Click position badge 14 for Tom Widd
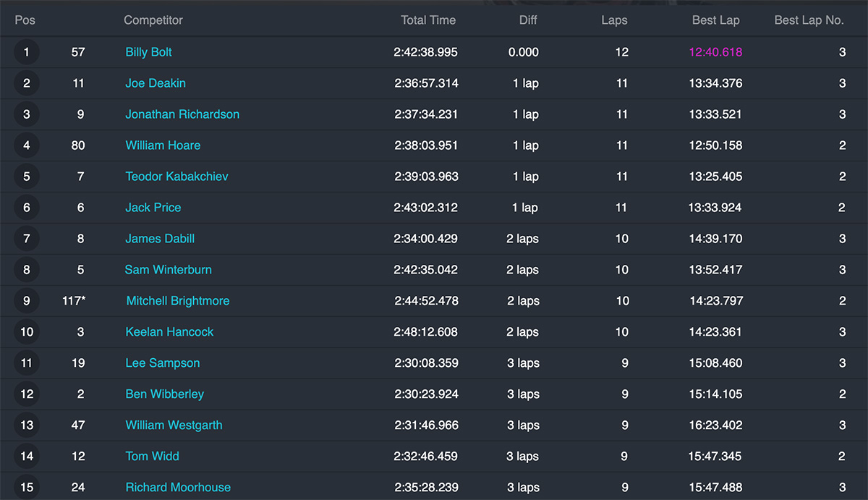The width and height of the screenshot is (868, 500). pos(27,457)
